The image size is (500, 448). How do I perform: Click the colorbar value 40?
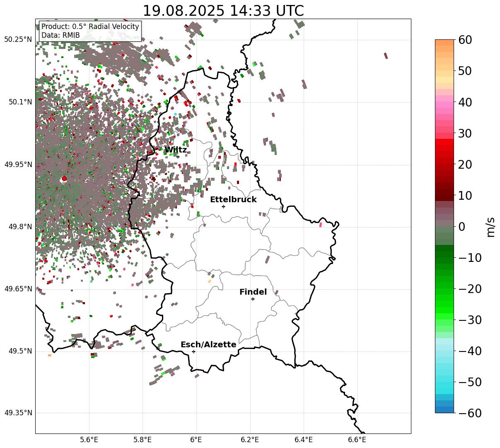coord(466,102)
